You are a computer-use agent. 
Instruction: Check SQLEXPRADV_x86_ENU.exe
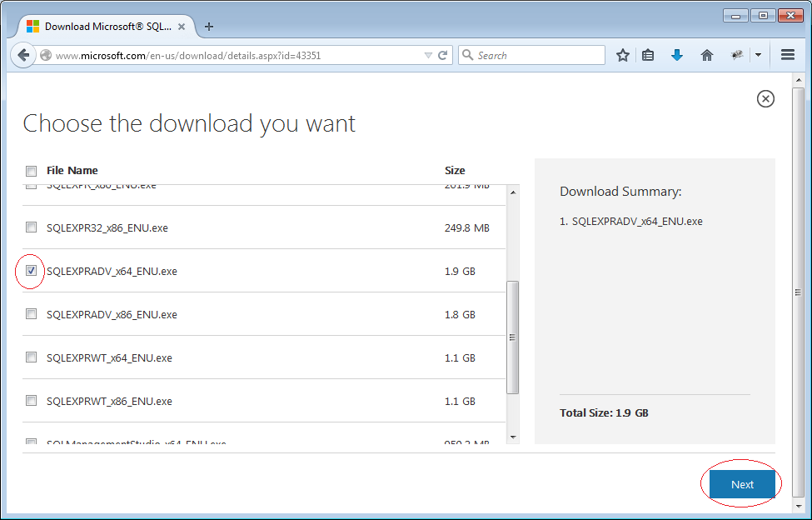click(x=31, y=314)
